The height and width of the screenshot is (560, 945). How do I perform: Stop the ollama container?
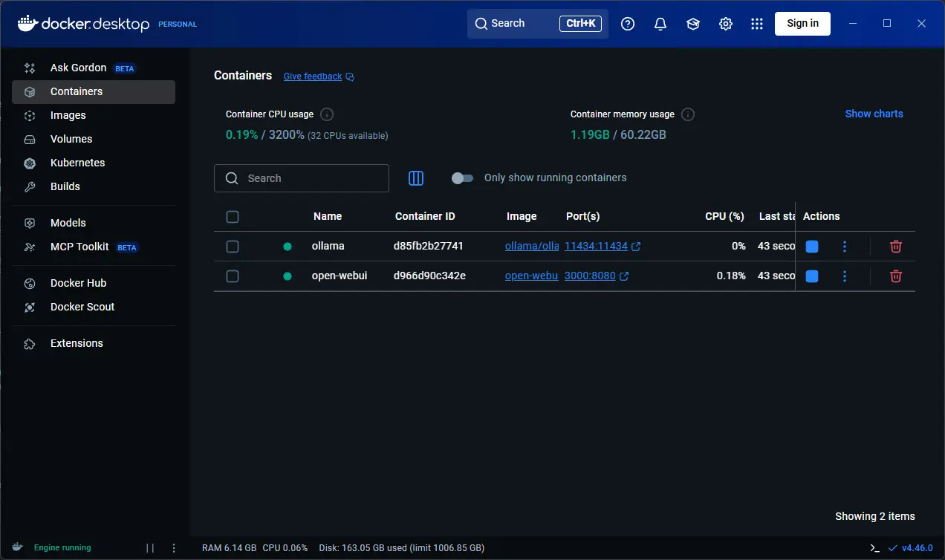pyautogui.click(x=812, y=247)
